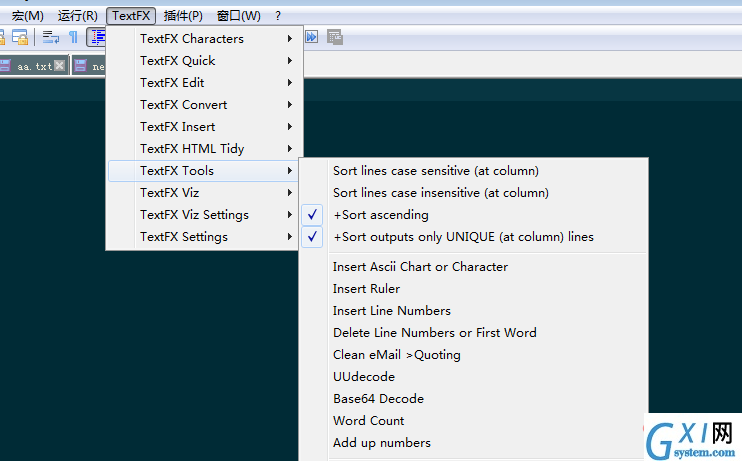Click the run macro multiple times icon
This screenshot has width=742, height=461.
[x=311, y=37]
